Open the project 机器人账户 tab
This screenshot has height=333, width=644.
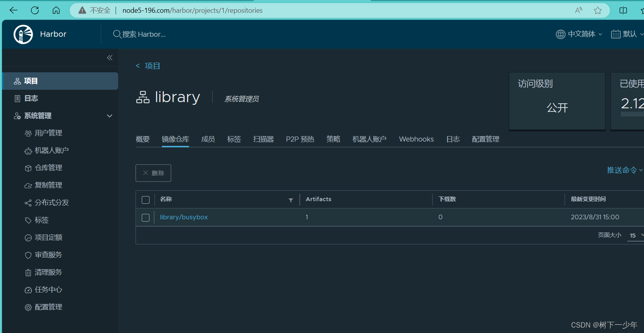(369, 139)
